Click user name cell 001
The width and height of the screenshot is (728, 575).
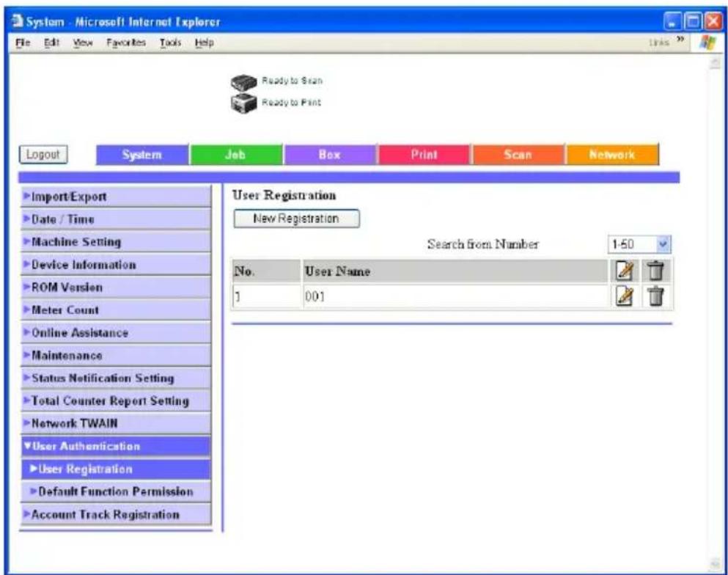(x=455, y=296)
